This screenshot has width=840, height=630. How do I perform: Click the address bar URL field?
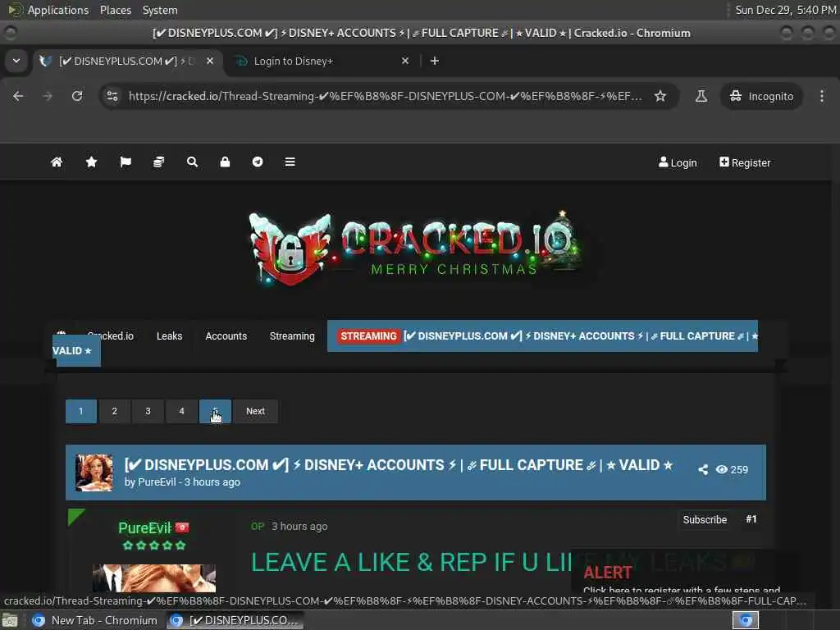(x=385, y=96)
